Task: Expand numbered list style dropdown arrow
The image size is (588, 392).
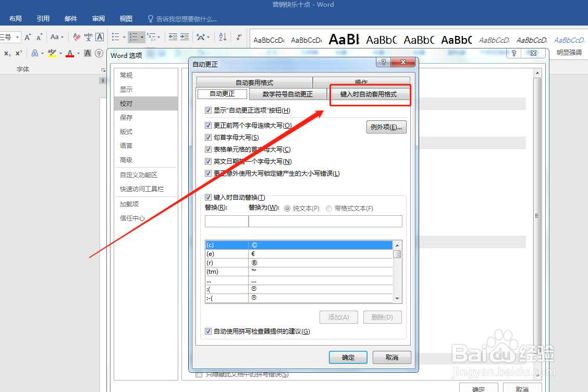Action: click(142, 37)
